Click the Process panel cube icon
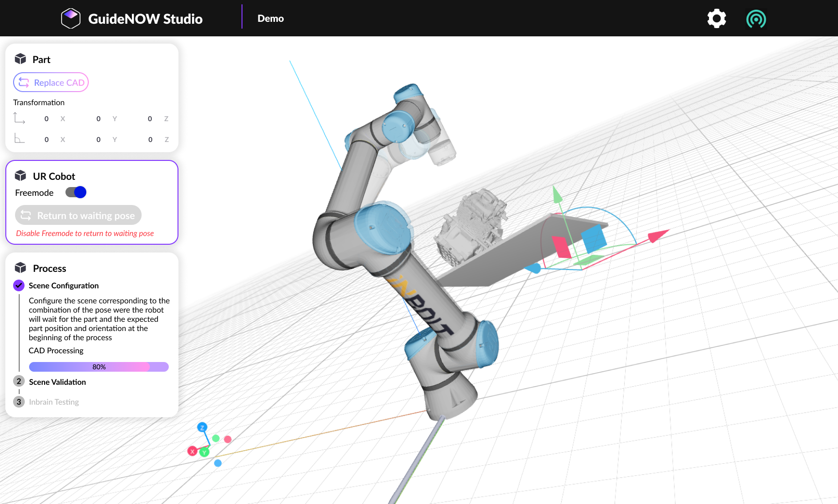The image size is (838, 504). pos(20,268)
